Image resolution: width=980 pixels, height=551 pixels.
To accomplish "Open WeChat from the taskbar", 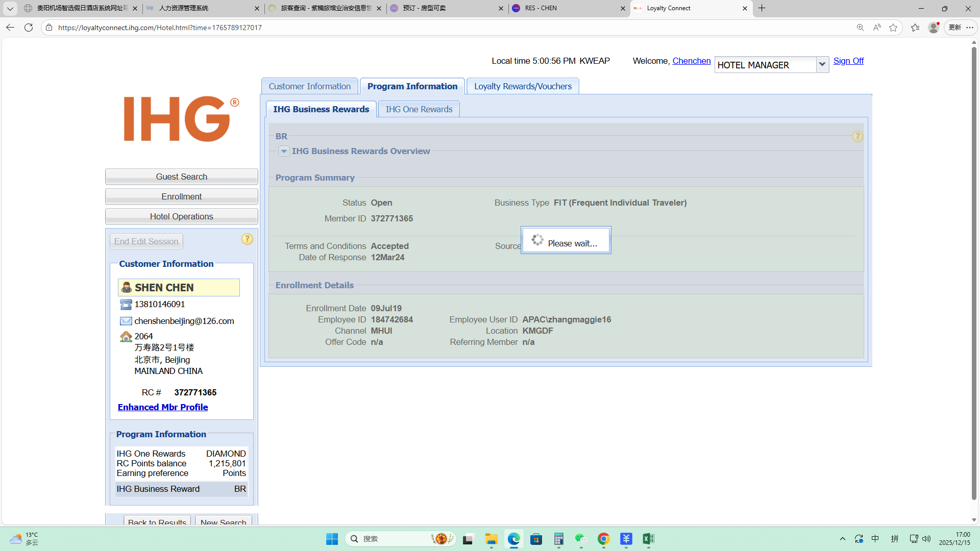I will coord(581,539).
